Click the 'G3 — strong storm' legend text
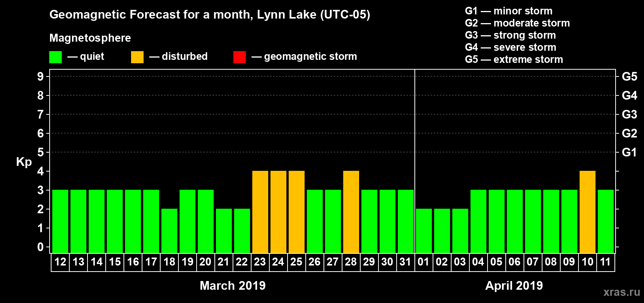644x303 pixels. (511, 35)
